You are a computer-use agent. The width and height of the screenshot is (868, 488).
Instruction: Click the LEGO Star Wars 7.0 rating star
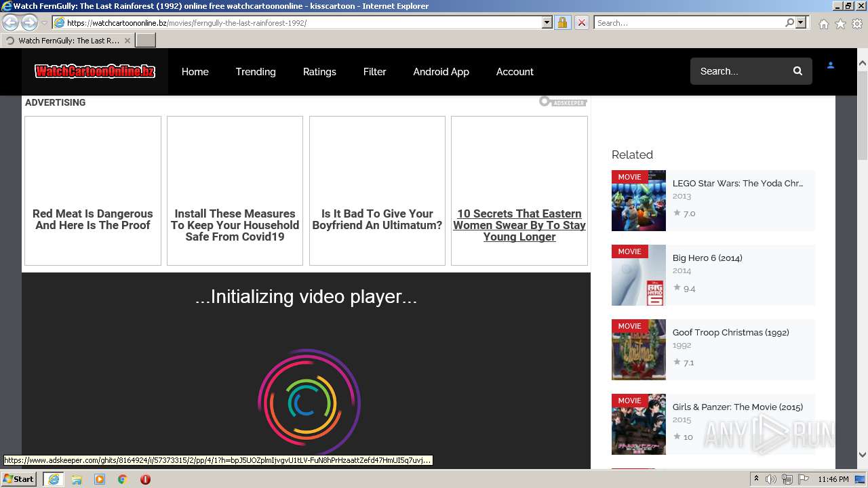[677, 213]
